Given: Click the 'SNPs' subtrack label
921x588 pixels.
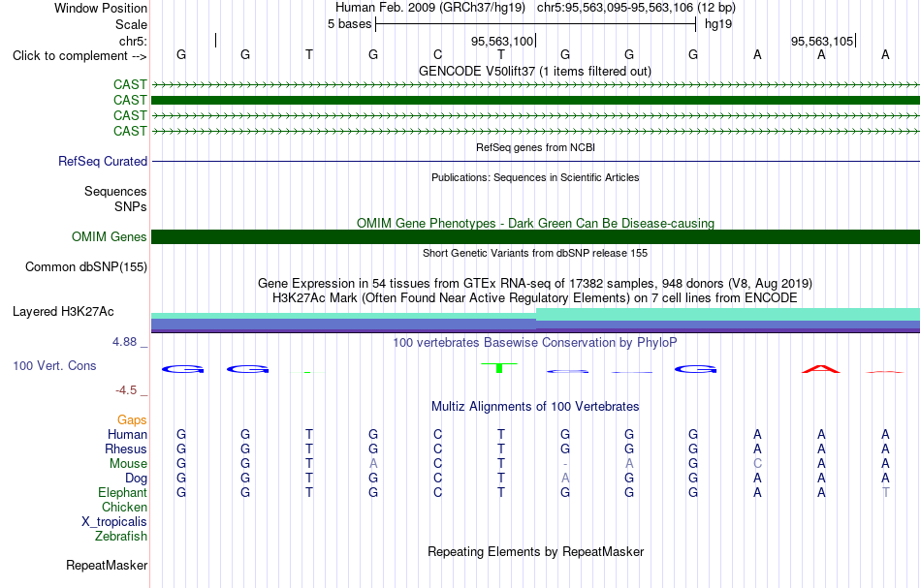Looking at the screenshot, I should point(131,206).
